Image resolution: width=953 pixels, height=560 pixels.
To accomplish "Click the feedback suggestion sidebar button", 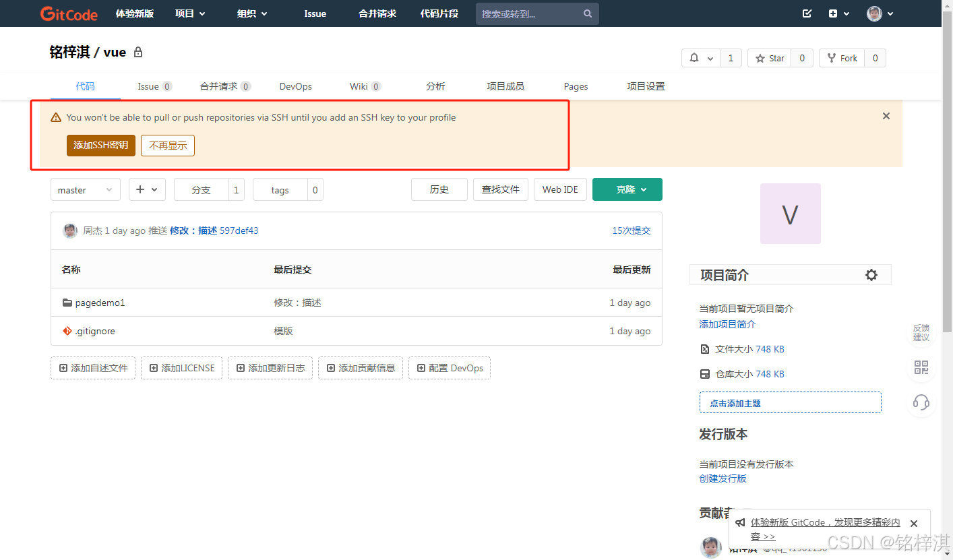I will coord(921,332).
